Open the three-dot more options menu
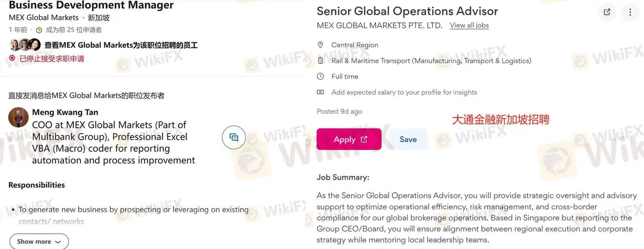Viewport: 644px width, 249px height. 630,12
